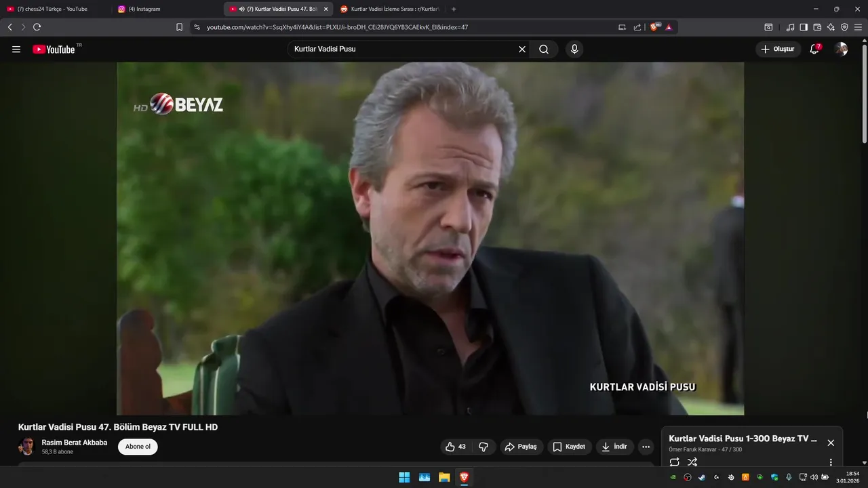Open Brave VPN shield icon
The width and height of the screenshot is (868, 488).
(844, 27)
